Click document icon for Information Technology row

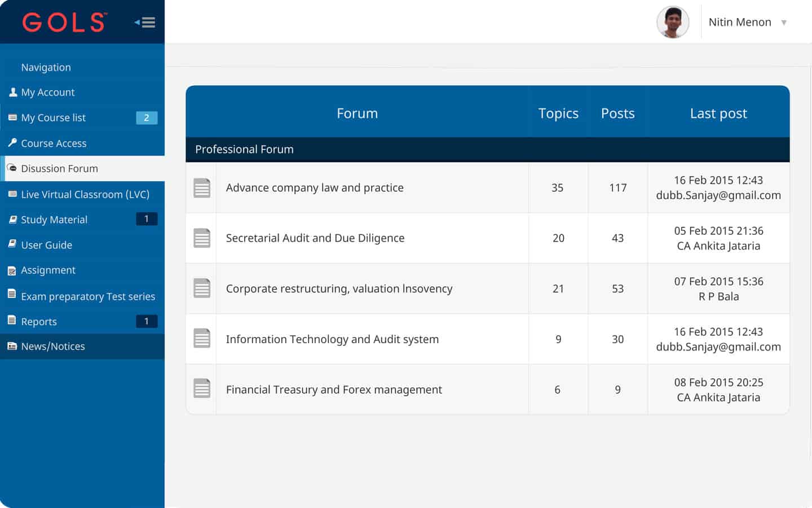tap(202, 339)
